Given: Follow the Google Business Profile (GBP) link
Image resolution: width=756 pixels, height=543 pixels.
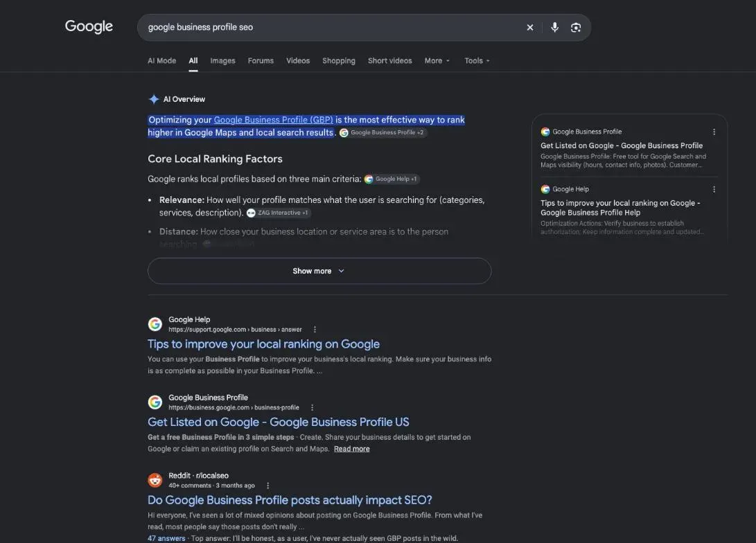Looking at the screenshot, I should 274,120.
